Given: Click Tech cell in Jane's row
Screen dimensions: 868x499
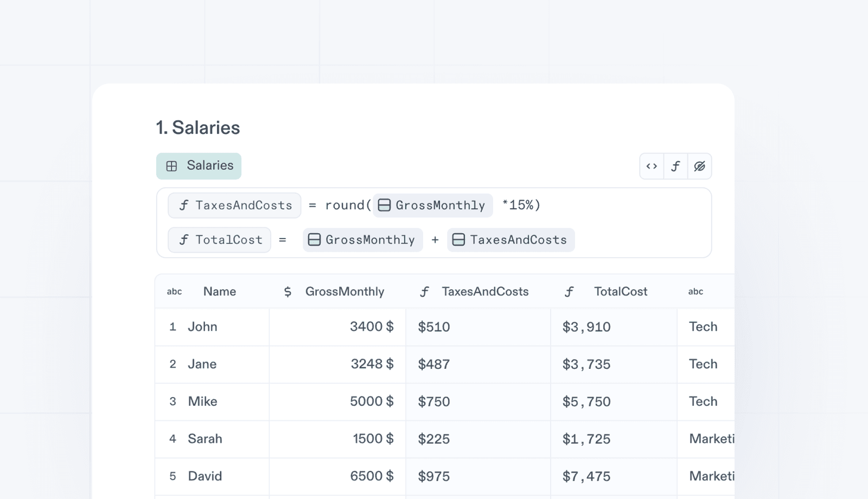Looking at the screenshot, I should coord(706,364).
